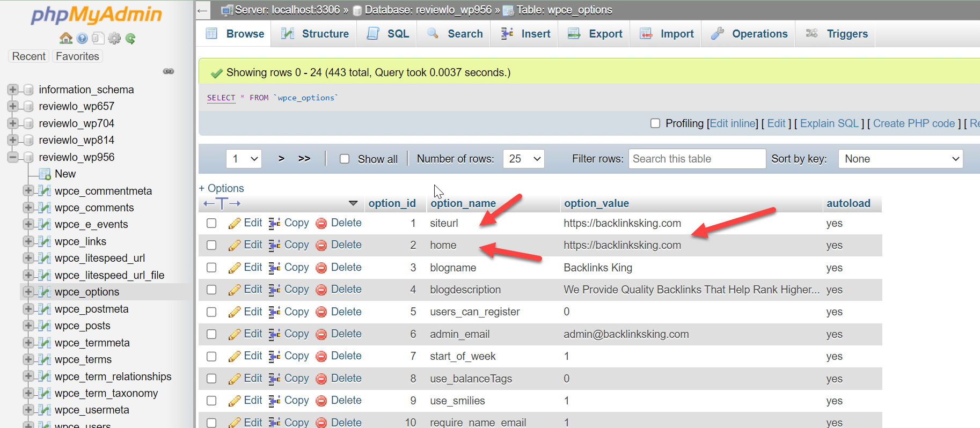Open the column options triangle dropdown

pos(353,203)
